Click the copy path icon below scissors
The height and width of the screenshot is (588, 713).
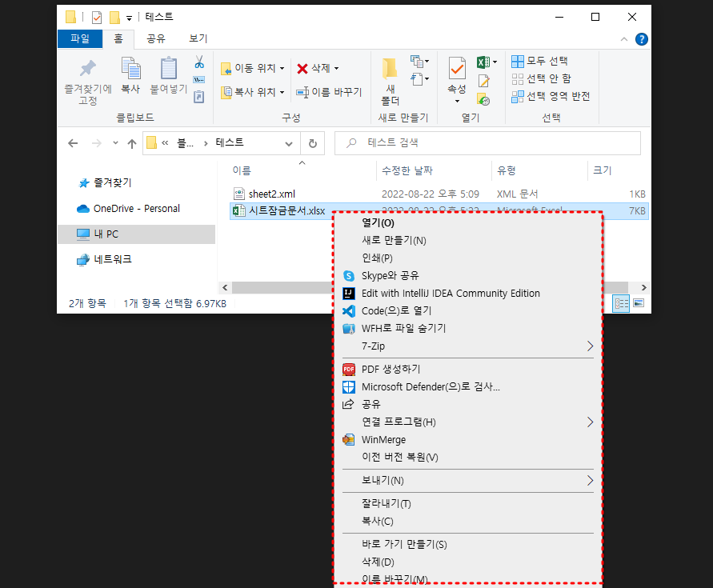199,79
